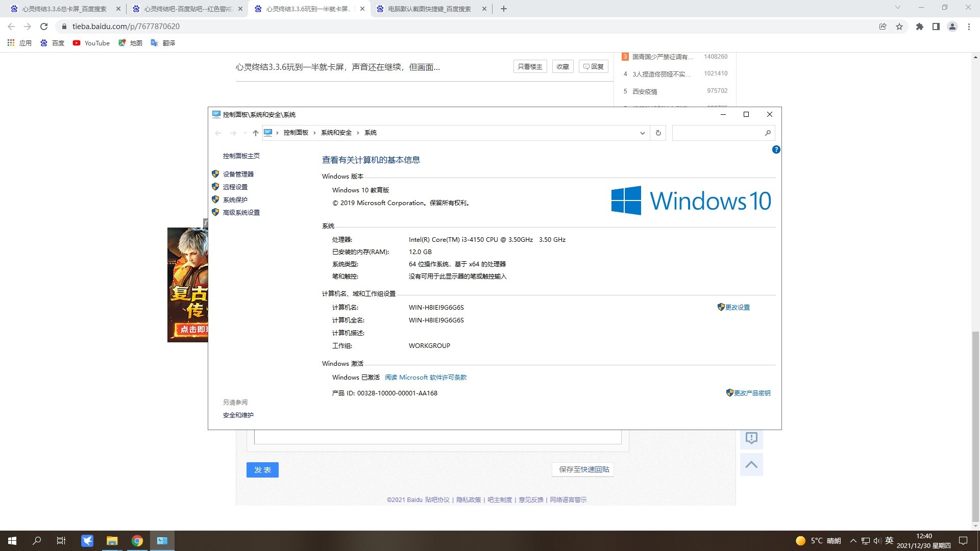Open Chrome extensions puzzle icon
This screenshot has height=551, width=980.
click(919, 27)
